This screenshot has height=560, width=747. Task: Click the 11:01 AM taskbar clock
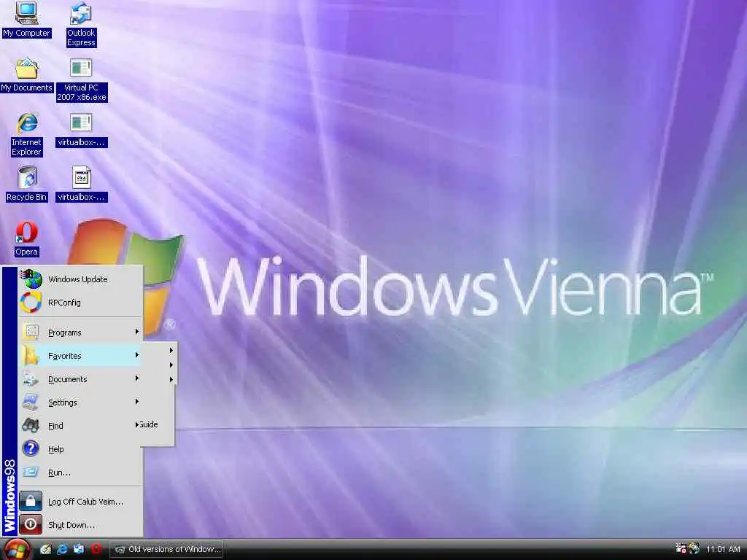pyautogui.click(x=723, y=550)
